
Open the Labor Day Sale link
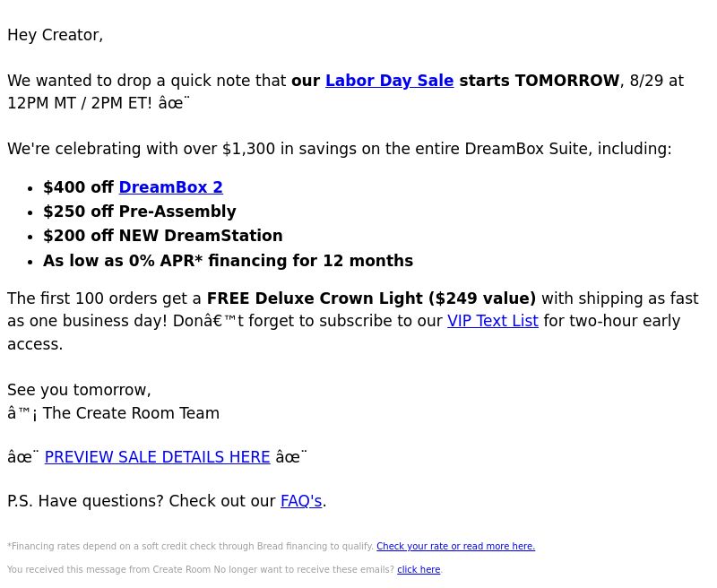[x=389, y=81]
